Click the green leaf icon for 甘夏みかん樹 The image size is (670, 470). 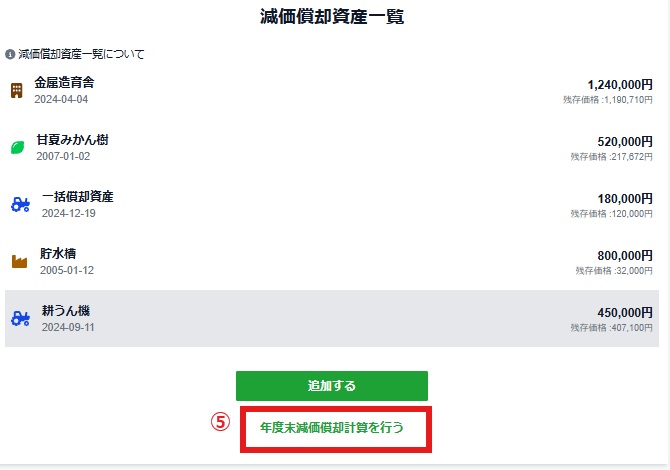click(17, 147)
